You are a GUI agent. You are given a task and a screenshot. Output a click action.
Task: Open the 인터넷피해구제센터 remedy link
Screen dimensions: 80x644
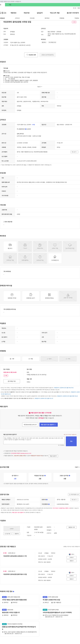21,453
